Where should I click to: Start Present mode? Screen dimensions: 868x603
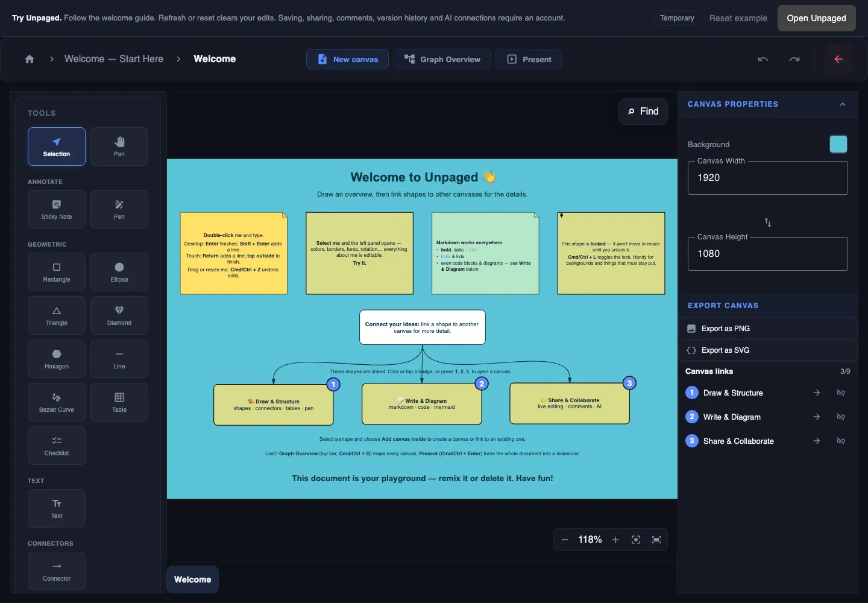pos(529,59)
